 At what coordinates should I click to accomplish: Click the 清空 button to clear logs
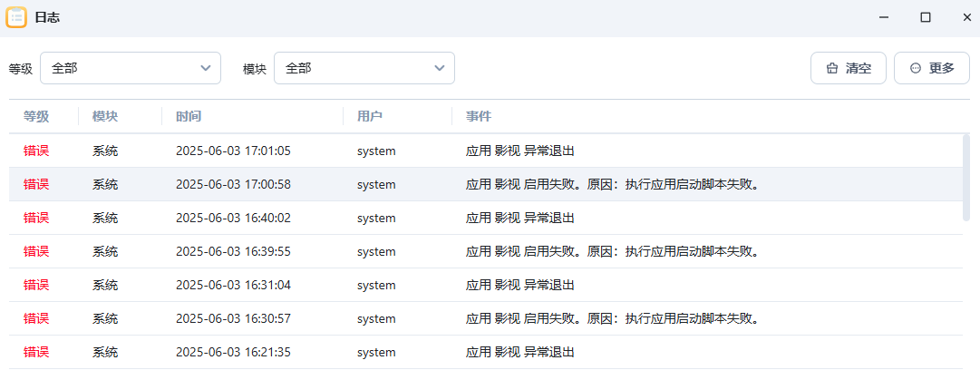pyautogui.click(x=849, y=68)
